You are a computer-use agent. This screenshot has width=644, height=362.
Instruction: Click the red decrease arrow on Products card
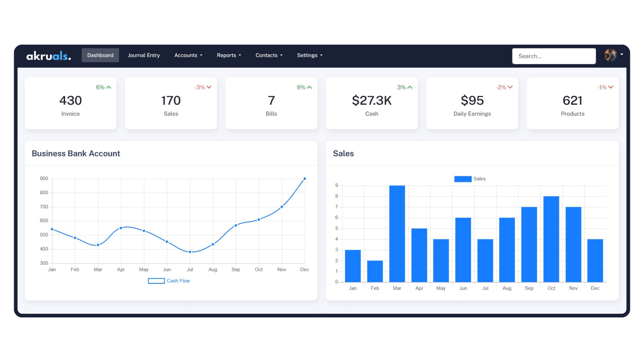click(x=610, y=87)
